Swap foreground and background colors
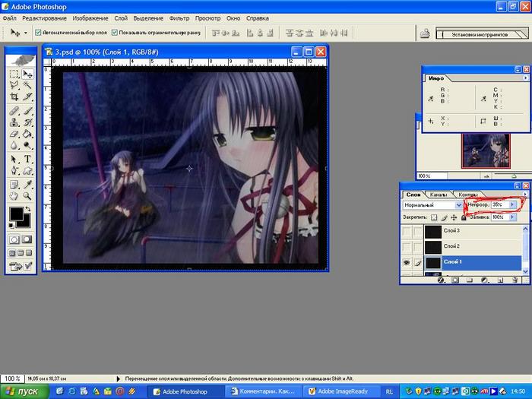532x399 pixels. [28, 209]
